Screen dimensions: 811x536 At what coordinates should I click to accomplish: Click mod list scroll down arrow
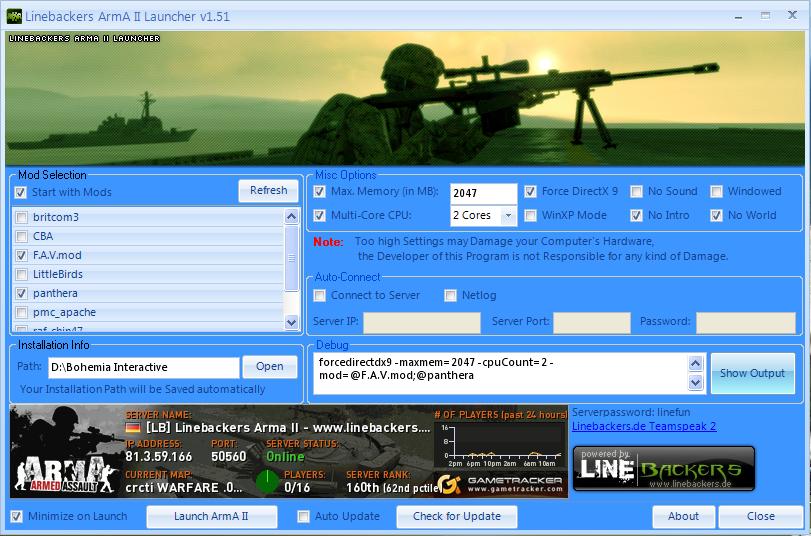coord(292,322)
